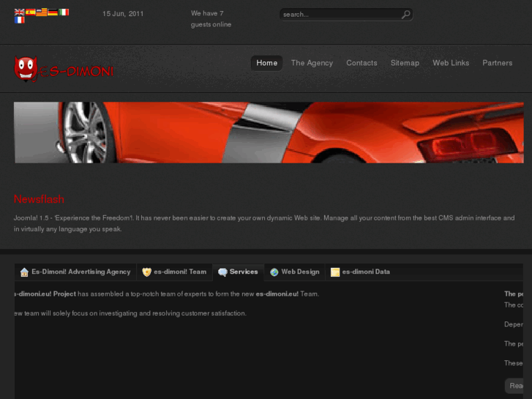Click the '15 Jun, 2011' date text
Viewport: 532px width, 399px height.
click(x=123, y=14)
